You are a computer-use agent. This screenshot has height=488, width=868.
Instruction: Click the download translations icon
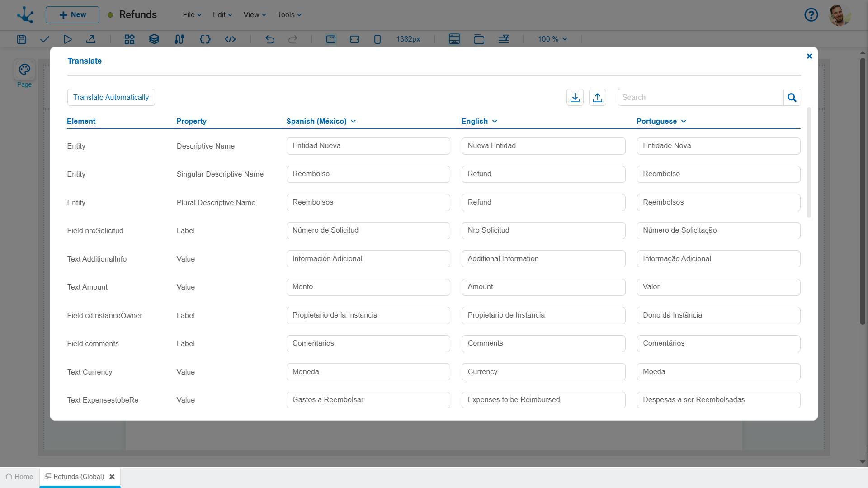[575, 98]
